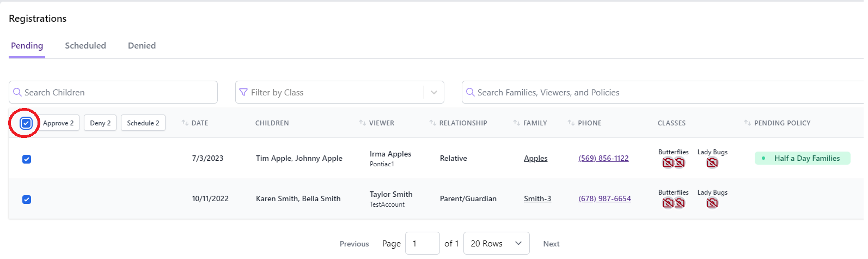Open the Denied tab

click(x=142, y=46)
